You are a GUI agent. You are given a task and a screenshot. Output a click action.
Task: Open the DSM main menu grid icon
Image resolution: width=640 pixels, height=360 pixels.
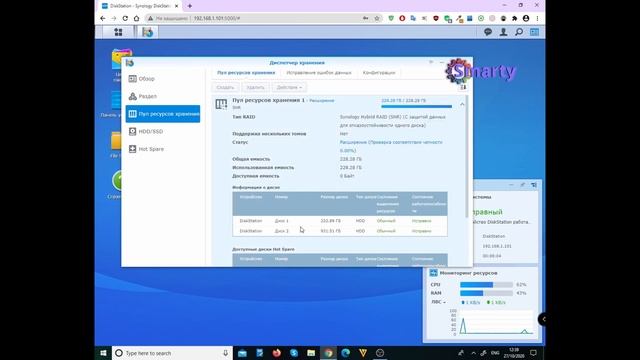coord(118,32)
